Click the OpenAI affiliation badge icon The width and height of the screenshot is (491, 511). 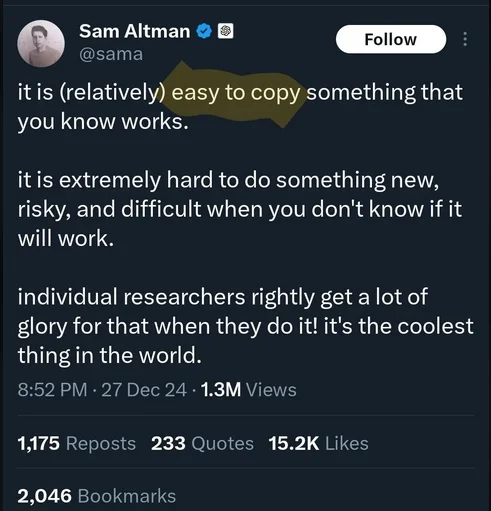click(x=225, y=31)
